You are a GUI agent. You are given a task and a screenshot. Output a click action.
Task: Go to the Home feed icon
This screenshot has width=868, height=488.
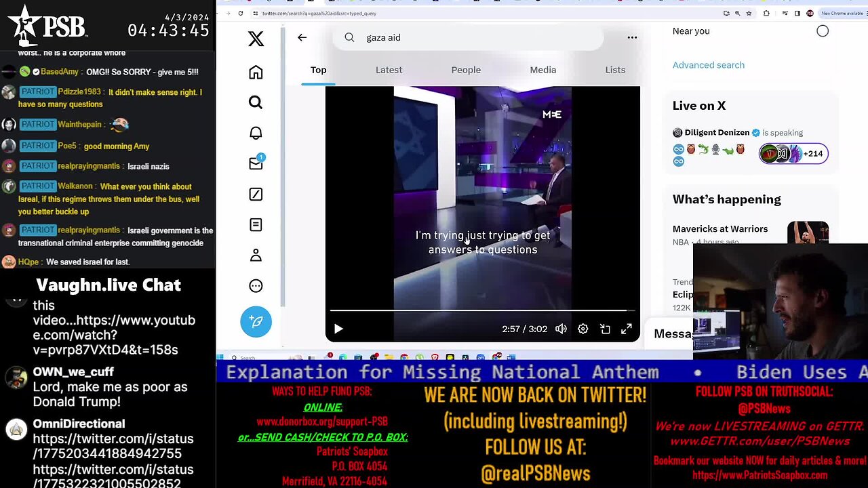pos(256,73)
